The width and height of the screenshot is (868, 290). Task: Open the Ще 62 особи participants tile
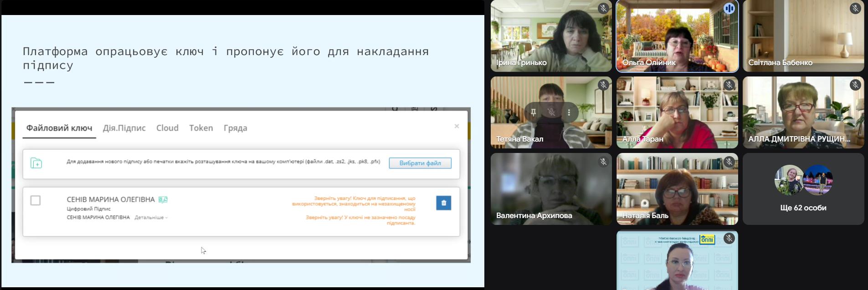pos(803,189)
